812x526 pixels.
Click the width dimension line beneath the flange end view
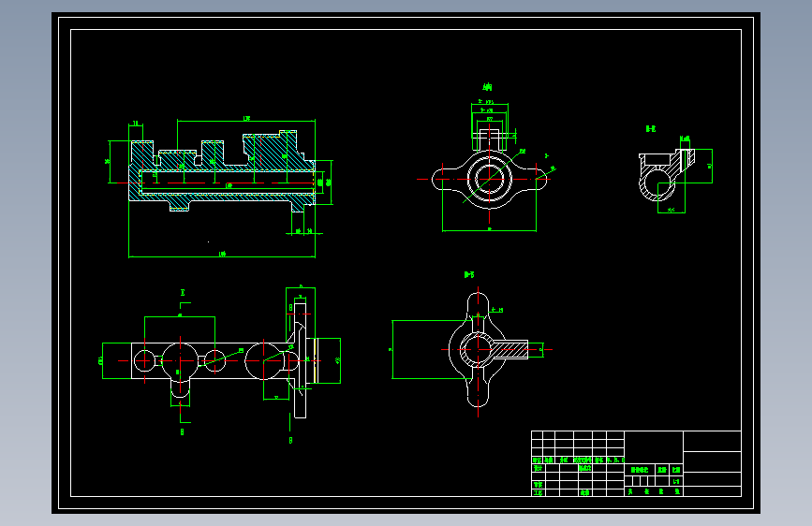pyautogui.click(x=490, y=230)
